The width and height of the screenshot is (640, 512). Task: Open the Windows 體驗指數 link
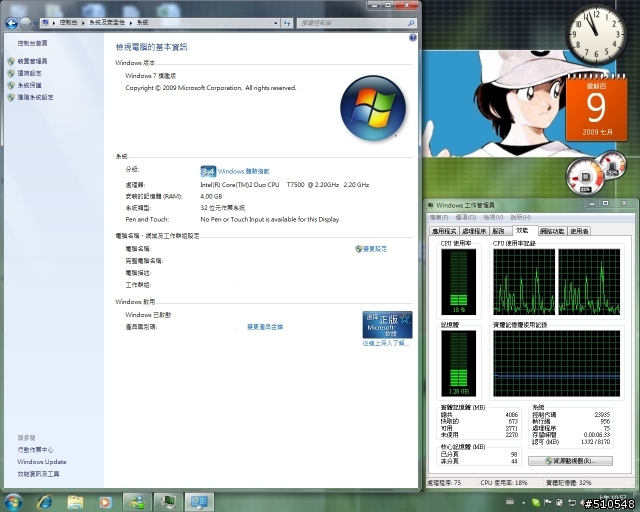click(243, 171)
